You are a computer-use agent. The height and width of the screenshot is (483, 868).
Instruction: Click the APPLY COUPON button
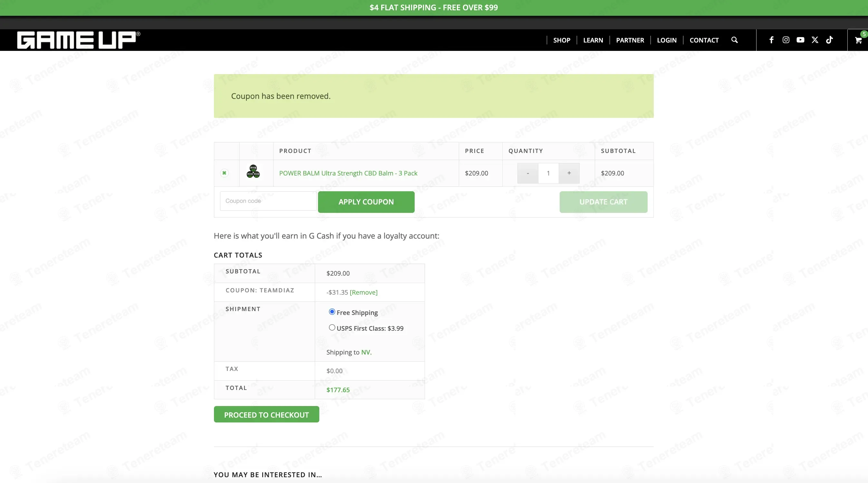pyautogui.click(x=366, y=202)
